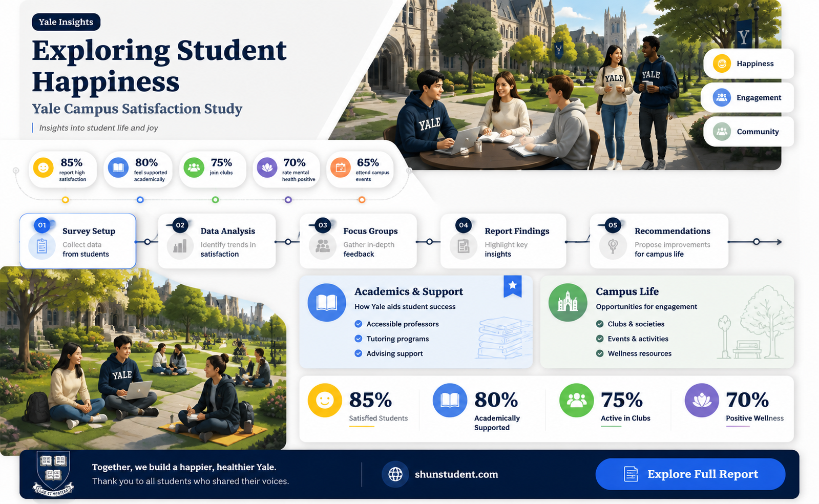
Task: Click the open book icon in Academics & Support
Action: [x=327, y=303]
